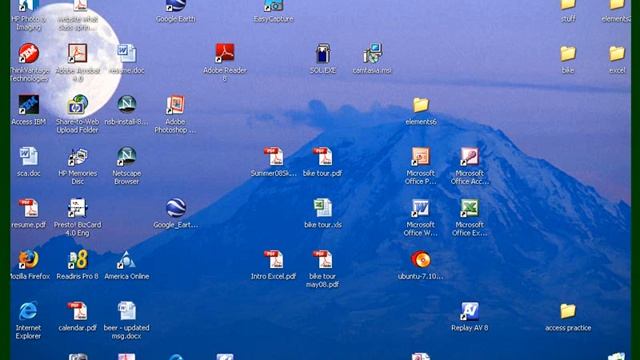Run the nsb-install-8 installer

pyautogui.click(x=127, y=104)
